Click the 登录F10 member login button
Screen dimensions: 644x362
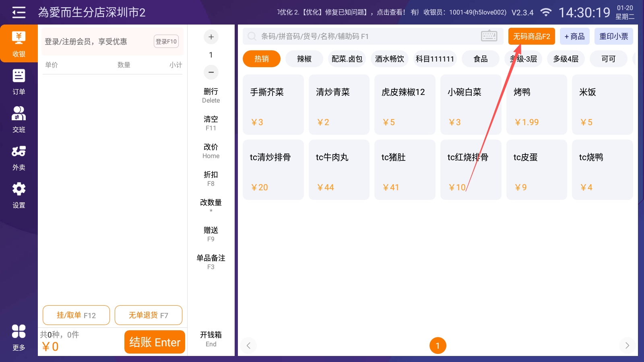pyautogui.click(x=166, y=41)
